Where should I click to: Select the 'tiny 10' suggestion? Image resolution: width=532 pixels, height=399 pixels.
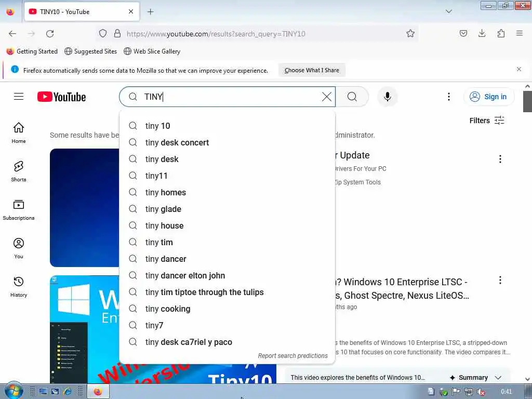coord(228,126)
